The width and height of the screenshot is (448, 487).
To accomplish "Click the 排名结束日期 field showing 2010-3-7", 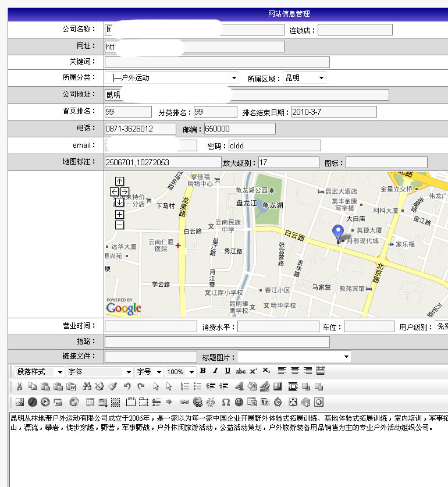I will click(334, 112).
